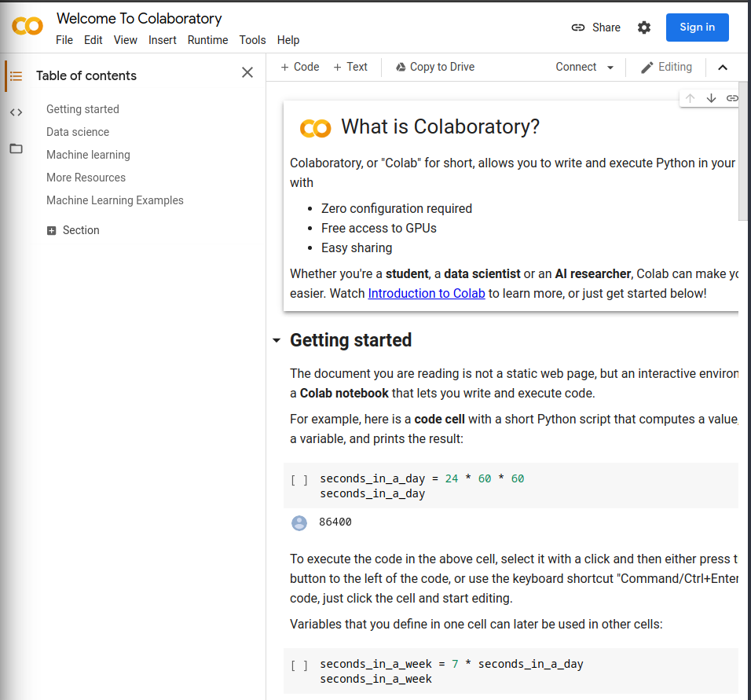Click the Easy sharing bullet
This screenshot has height=700, width=751.
point(357,247)
